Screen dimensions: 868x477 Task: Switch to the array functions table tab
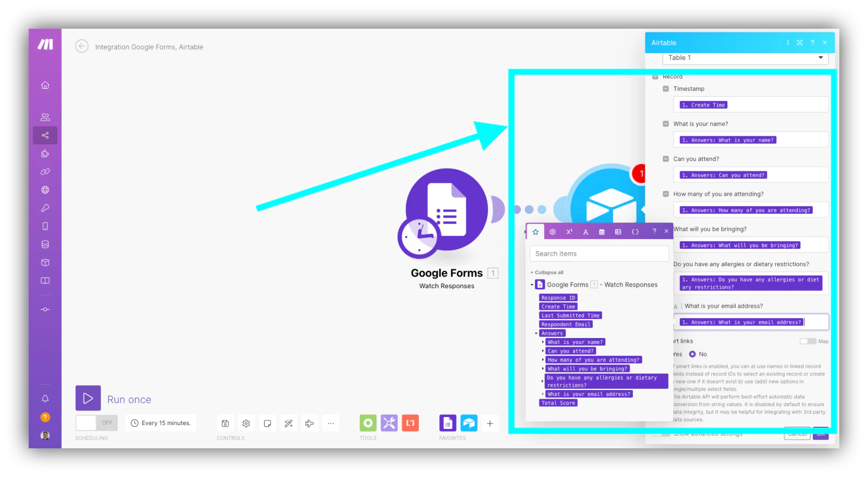pos(618,232)
